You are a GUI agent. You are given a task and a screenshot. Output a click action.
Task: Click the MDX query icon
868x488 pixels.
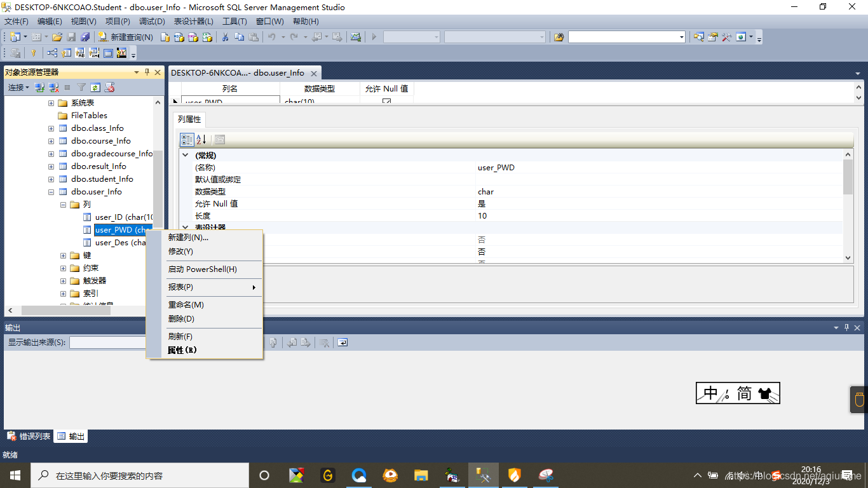pyautogui.click(x=179, y=37)
